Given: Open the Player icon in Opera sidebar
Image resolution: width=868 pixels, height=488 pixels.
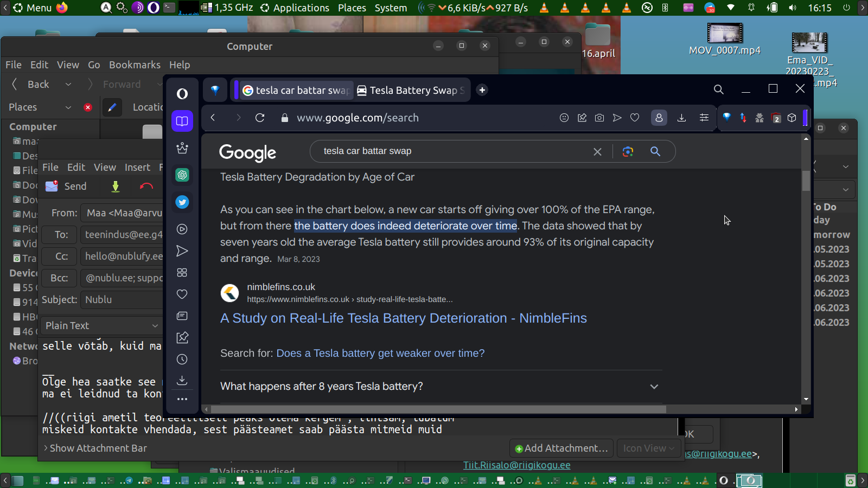Looking at the screenshot, I should click(x=182, y=229).
